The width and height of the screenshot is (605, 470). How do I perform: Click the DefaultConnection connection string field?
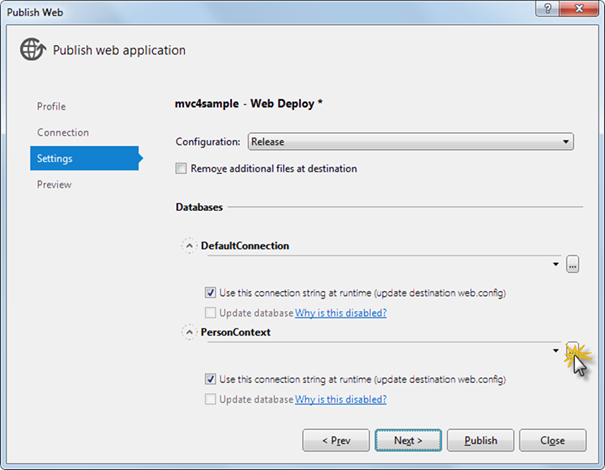pos(384,264)
